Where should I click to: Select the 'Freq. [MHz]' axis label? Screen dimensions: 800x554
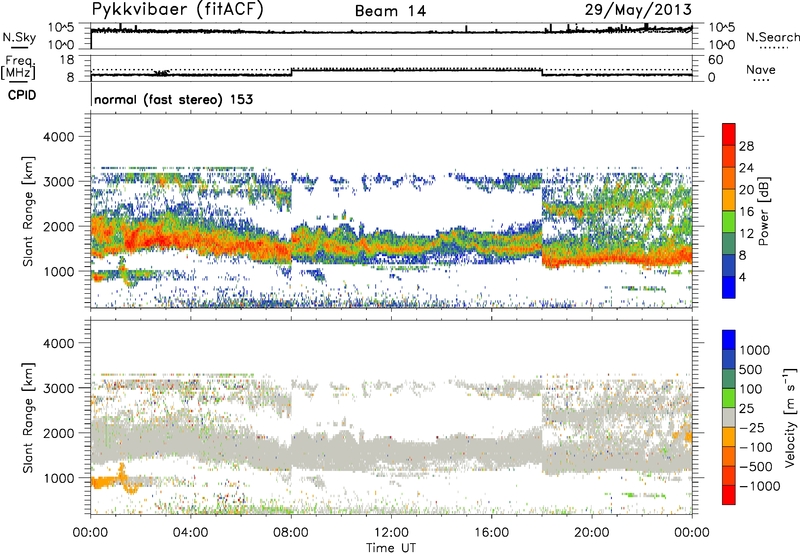point(18,68)
